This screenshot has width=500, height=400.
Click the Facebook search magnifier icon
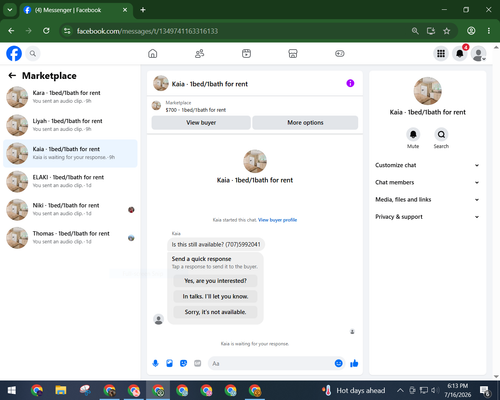click(x=33, y=53)
